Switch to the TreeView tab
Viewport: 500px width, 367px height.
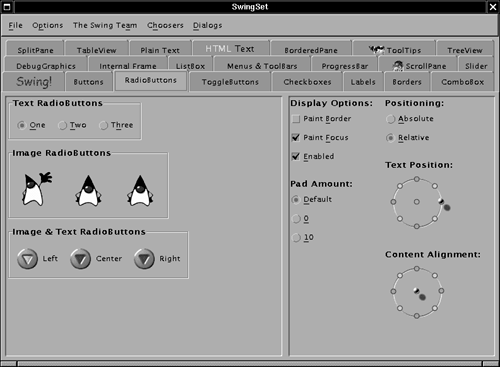tap(465, 50)
